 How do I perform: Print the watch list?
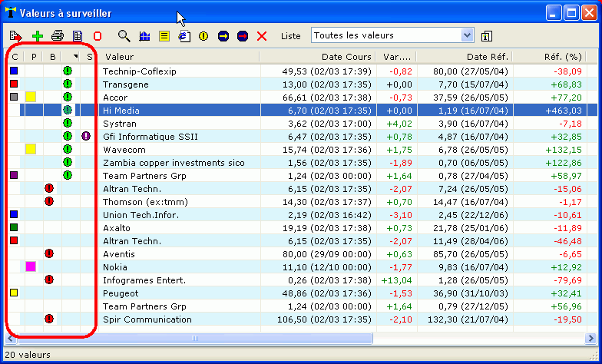click(x=58, y=35)
